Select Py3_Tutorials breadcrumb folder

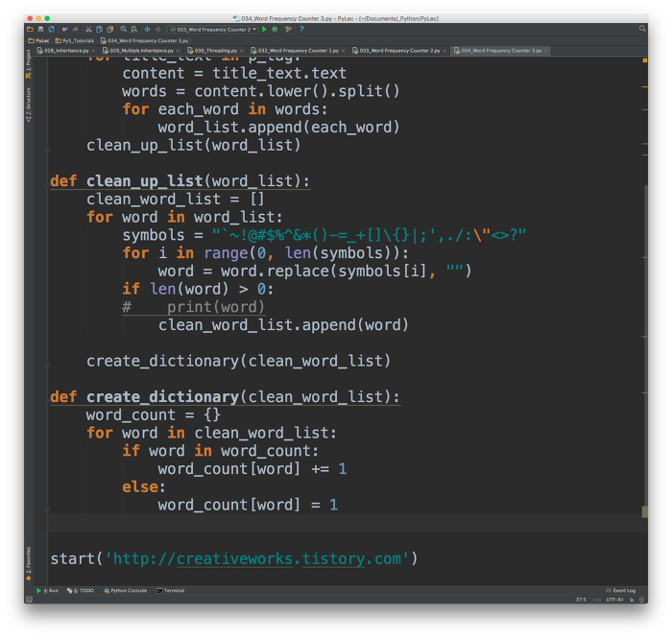pos(75,40)
